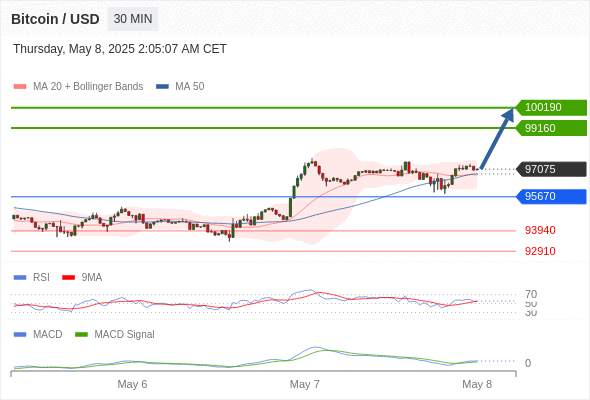Select the Bitcoin / USD title

(55, 19)
